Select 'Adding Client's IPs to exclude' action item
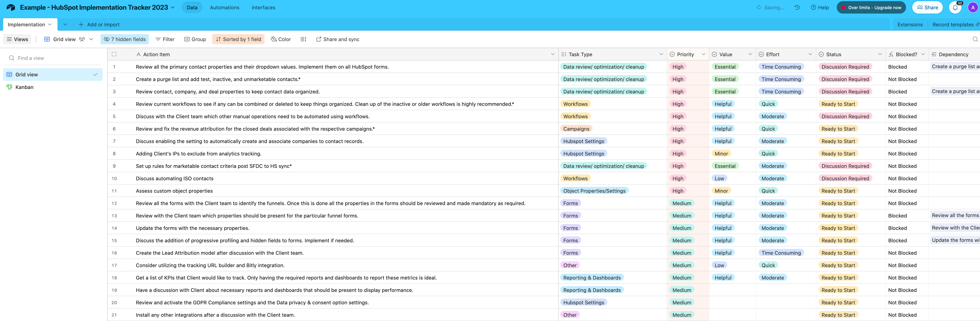The height and width of the screenshot is (321, 980). [x=199, y=154]
